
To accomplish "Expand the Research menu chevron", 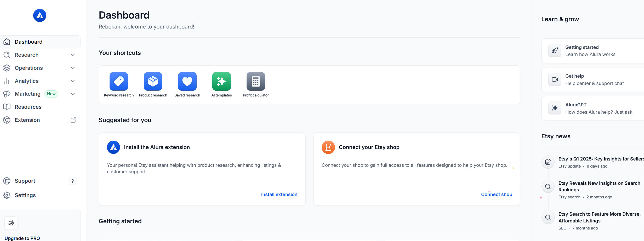I will [x=73, y=55].
